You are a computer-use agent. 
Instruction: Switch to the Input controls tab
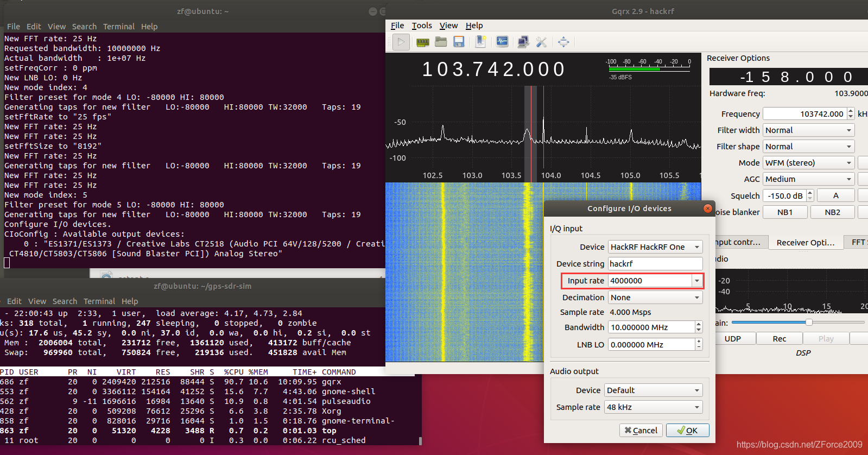[x=741, y=243]
